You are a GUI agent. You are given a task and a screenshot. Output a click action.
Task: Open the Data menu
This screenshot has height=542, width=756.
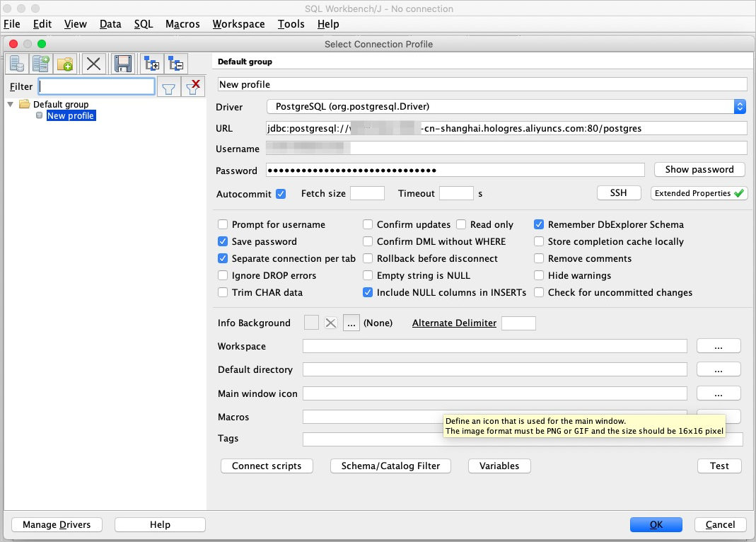(110, 24)
